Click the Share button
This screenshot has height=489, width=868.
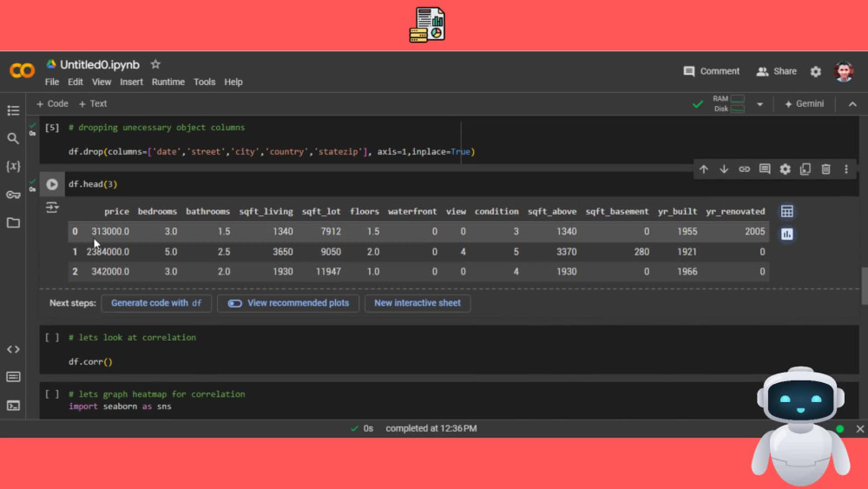(x=777, y=71)
